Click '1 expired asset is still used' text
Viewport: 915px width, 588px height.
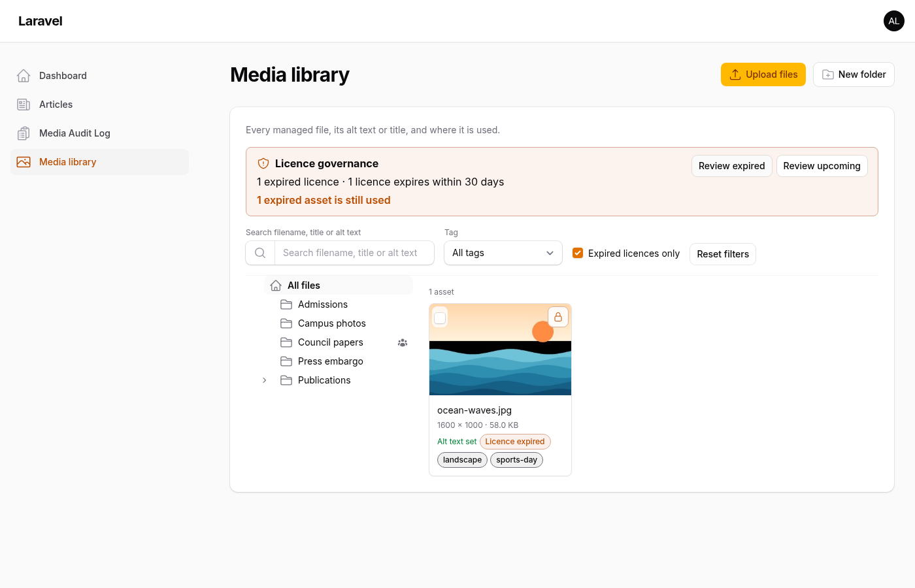tap(324, 200)
